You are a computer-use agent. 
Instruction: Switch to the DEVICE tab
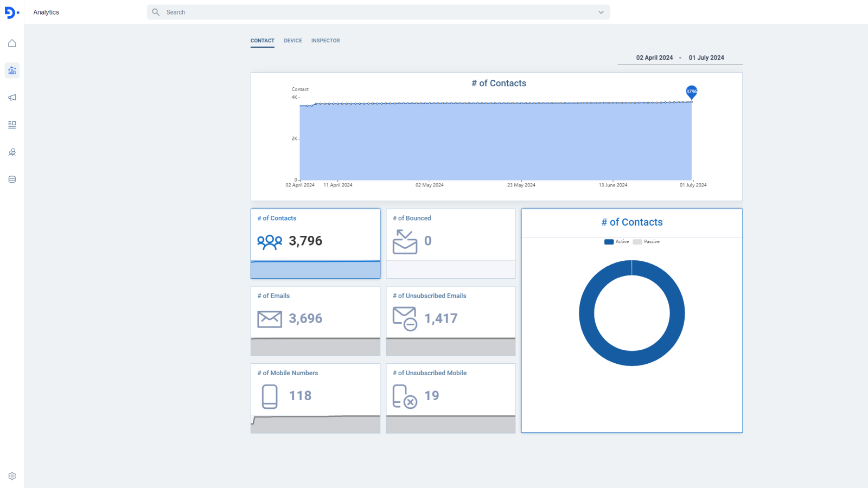[x=293, y=41]
